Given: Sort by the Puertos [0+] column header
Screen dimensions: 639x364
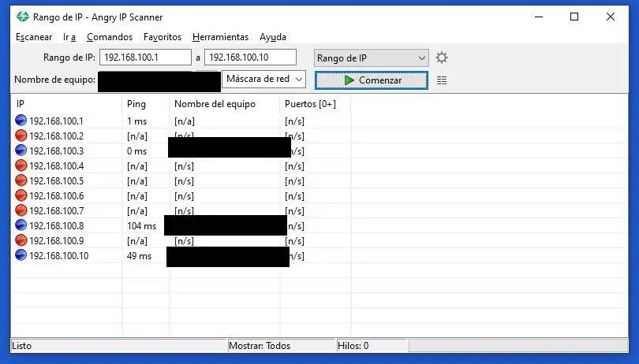Looking at the screenshot, I should (316, 104).
